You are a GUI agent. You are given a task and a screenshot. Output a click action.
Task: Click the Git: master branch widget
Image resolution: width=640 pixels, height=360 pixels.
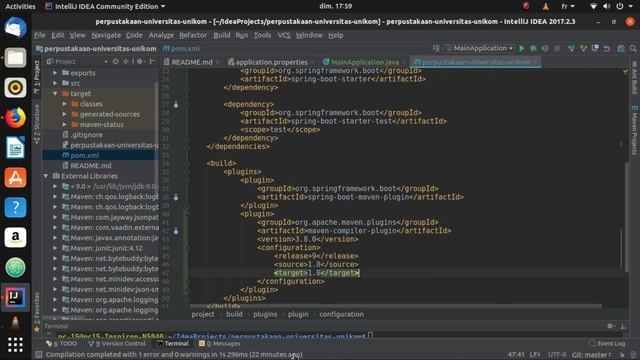click(x=591, y=355)
